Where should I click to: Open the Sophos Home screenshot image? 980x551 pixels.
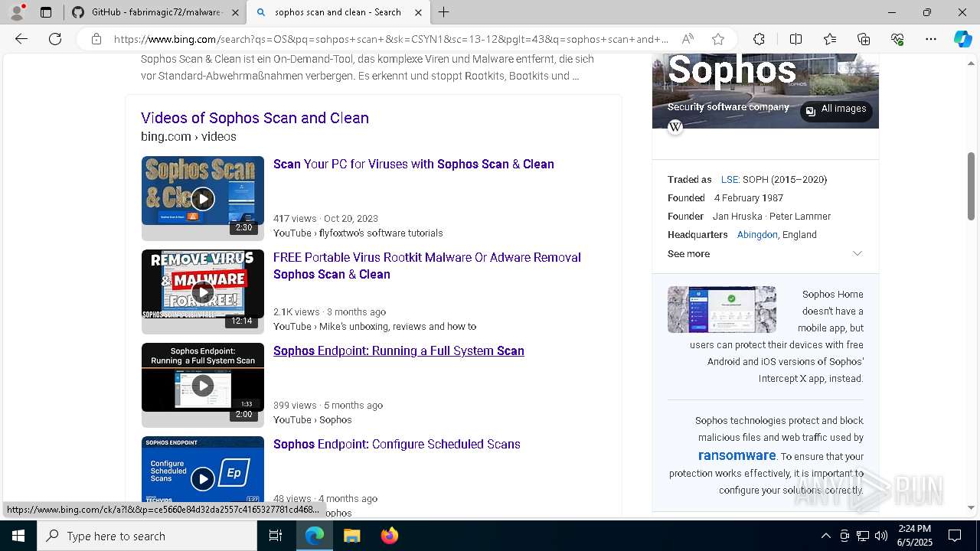point(722,309)
